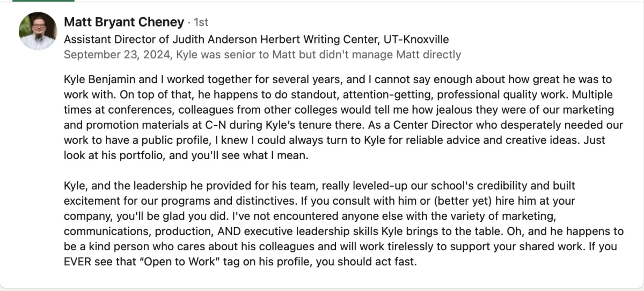The image size is (644, 291).
Task: Open Matt Bryant Cheney's profile photo
Action: point(38,31)
